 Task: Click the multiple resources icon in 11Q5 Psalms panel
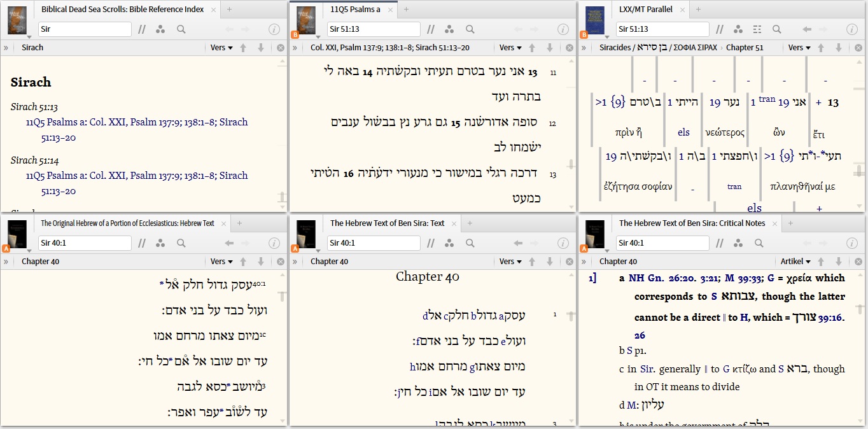coord(449,29)
